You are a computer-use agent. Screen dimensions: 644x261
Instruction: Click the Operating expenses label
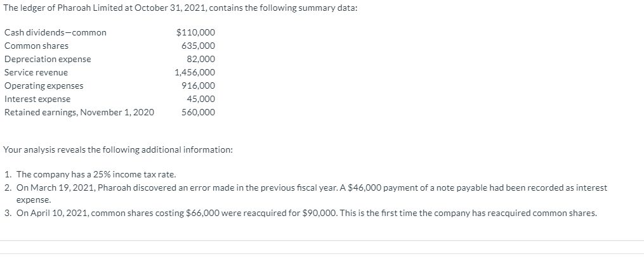[x=44, y=86]
